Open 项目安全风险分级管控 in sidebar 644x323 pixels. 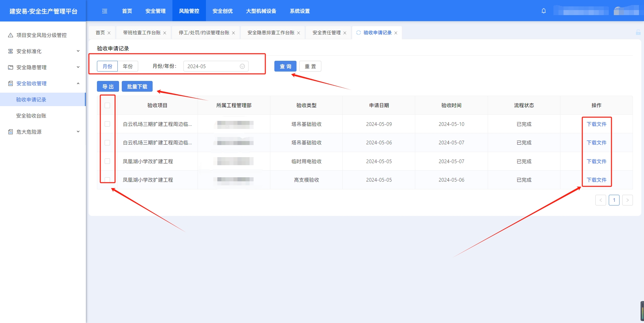pos(42,35)
